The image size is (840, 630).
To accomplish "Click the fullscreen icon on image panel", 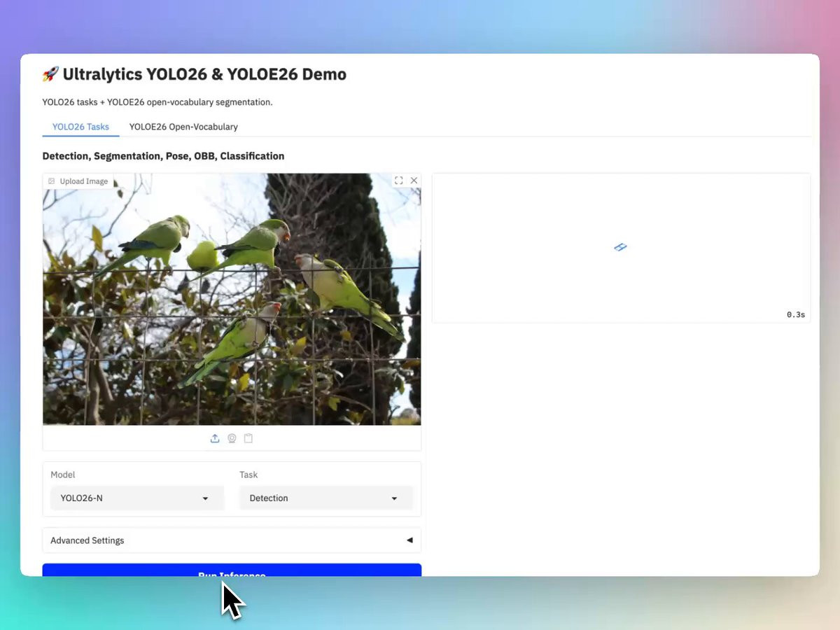I will tap(398, 181).
